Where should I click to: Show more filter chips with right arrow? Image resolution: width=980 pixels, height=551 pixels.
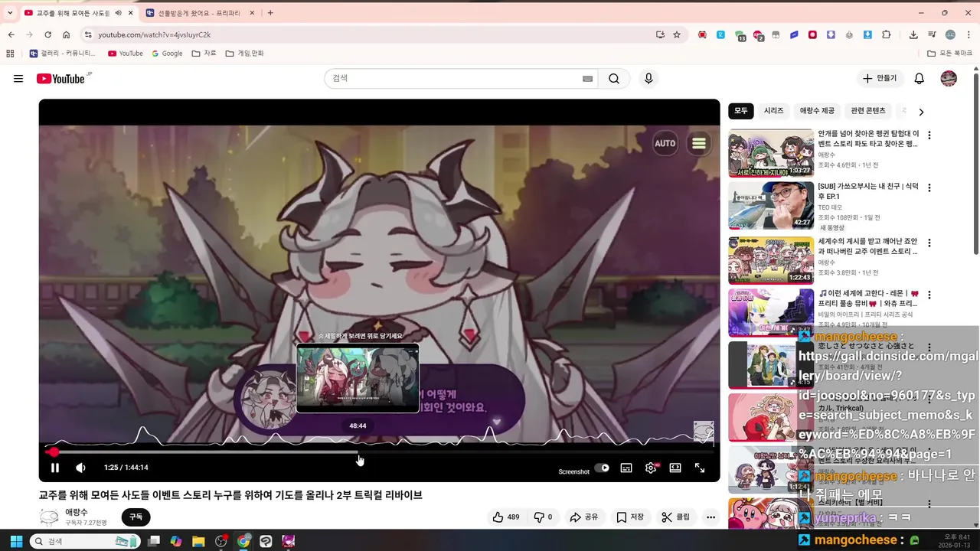(x=921, y=112)
